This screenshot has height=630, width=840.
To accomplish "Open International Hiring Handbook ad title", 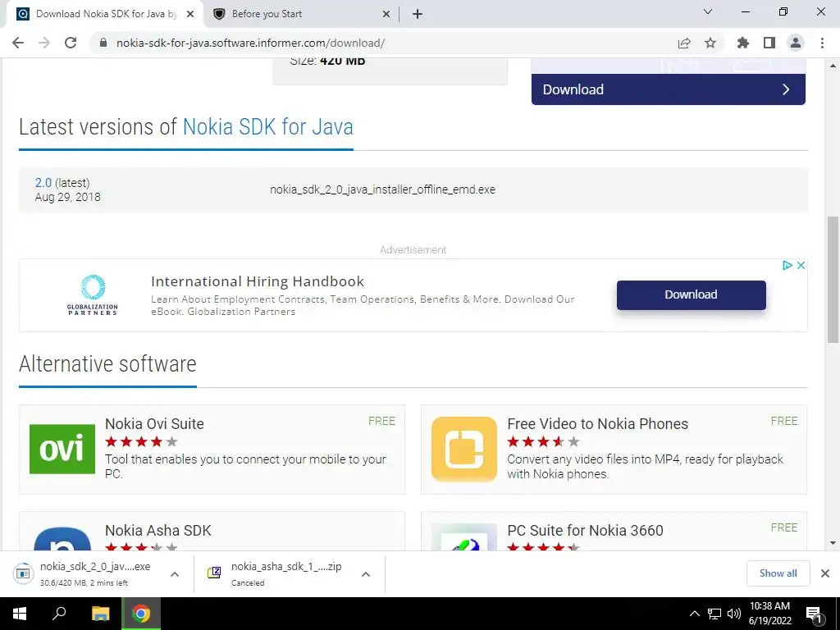I will (257, 281).
